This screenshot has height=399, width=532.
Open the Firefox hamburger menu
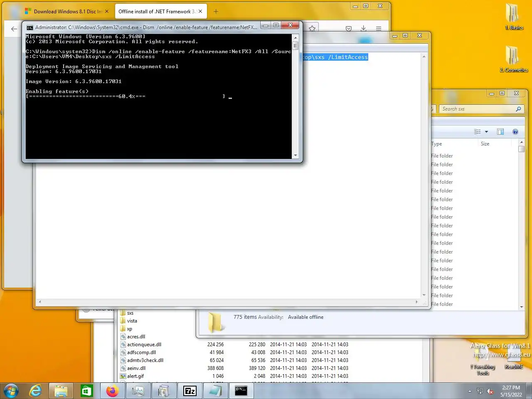(x=379, y=28)
